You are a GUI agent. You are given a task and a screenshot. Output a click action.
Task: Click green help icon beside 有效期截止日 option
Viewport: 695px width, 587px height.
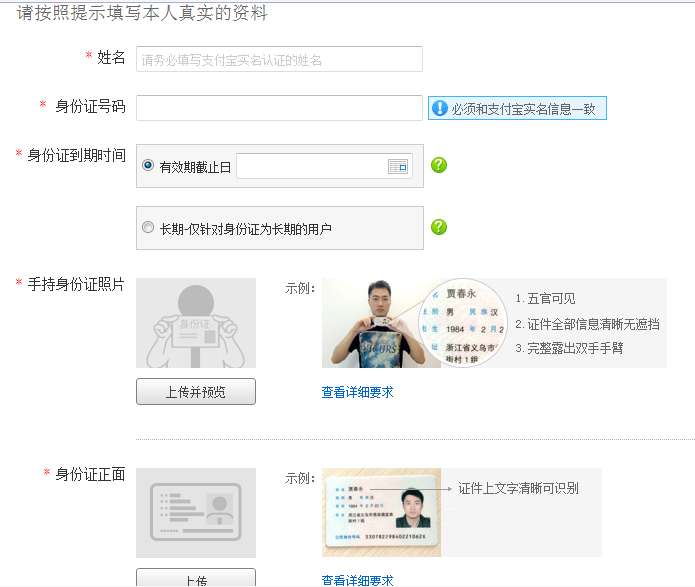pyautogui.click(x=438, y=165)
